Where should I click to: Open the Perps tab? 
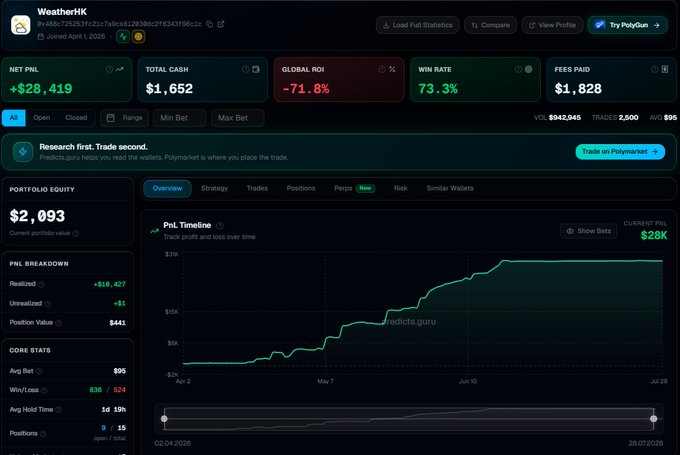click(x=354, y=189)
